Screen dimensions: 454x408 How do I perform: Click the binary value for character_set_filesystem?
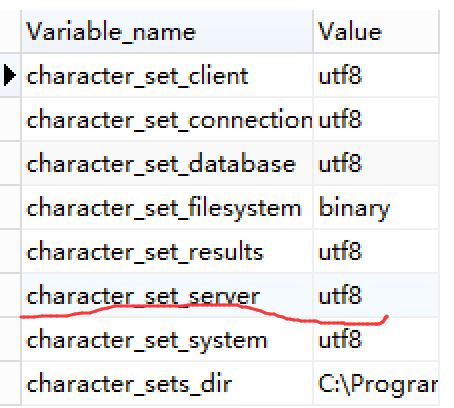pyautogui.click(x=376, y=207)
